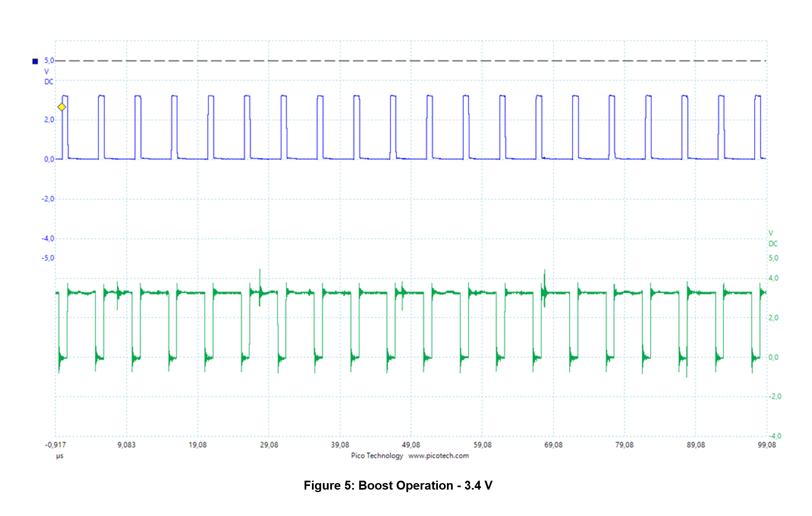This screenshot has width=812, height=516.
Task: Click the 99,08 time axis label
Action: pyautogui.click(x=767, y=445)
